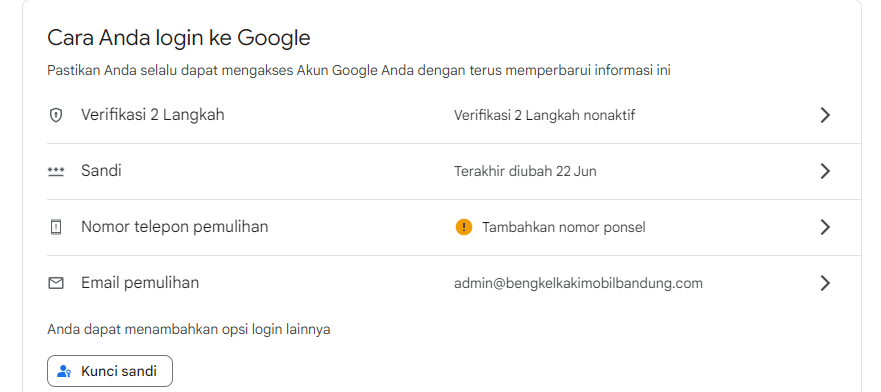Screen dimensions: 881x392
Task: Select the Verifikasi 2 Langkah label
Action: (152, 115)
